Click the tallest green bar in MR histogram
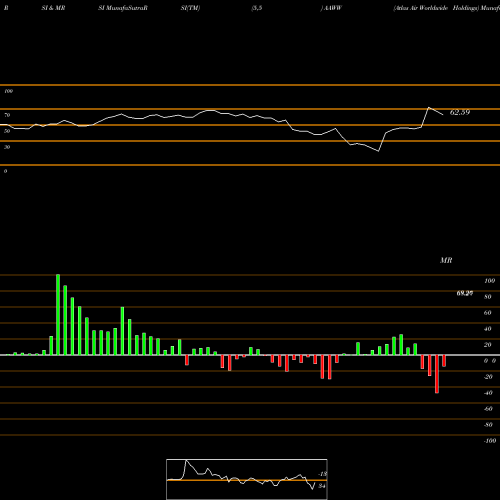The height and width of the screenshot is (500, 500). coord(58,315)
